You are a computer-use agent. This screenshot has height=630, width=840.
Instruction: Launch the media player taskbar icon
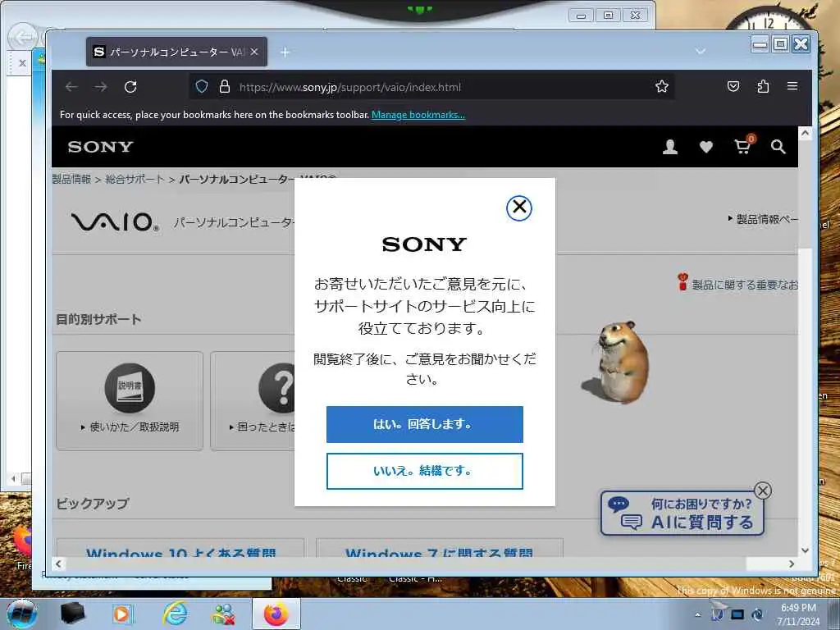coord(122,614)
